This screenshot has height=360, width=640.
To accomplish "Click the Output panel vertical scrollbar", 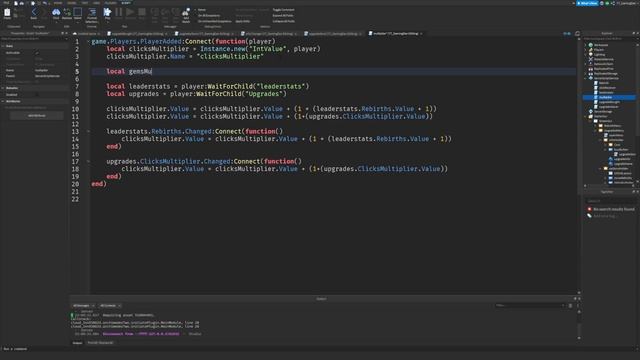I will [x=579, y=324].
